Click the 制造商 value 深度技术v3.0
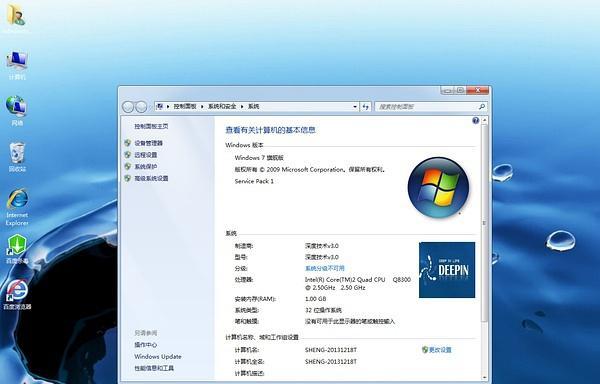This screenshot has height=384, width=600. coord(322,246)
